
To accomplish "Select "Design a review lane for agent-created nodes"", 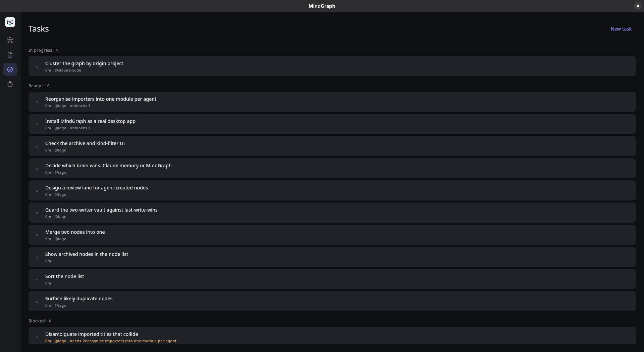I will [97, 188].
